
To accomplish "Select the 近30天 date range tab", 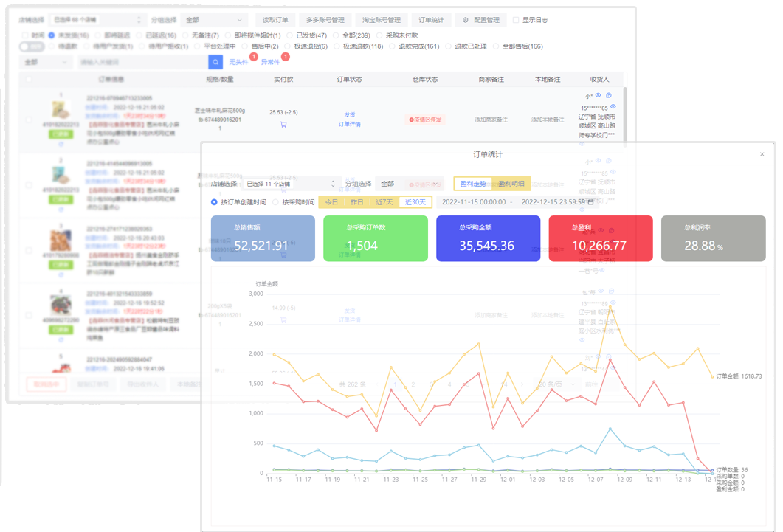I will point(415,202).
